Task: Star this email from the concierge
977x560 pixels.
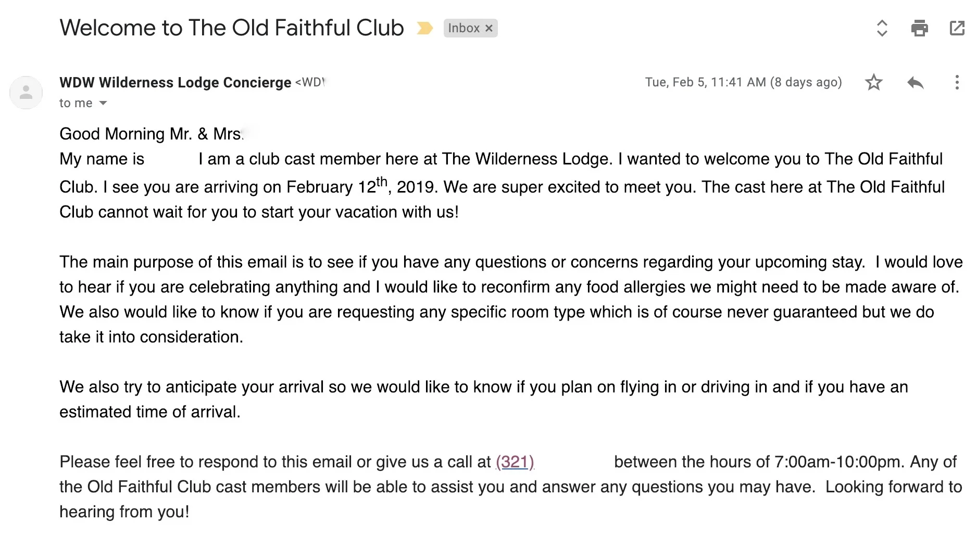Action: [873, 82]
